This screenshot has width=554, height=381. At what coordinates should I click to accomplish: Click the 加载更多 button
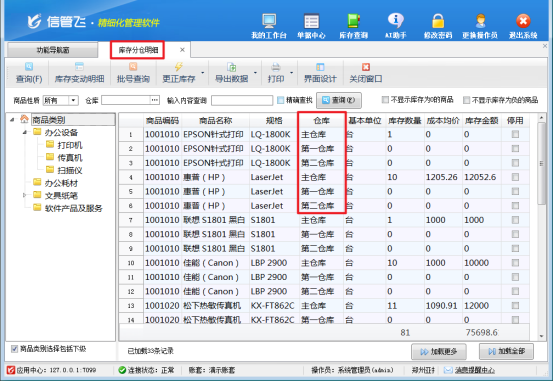(x=438, y=352)
